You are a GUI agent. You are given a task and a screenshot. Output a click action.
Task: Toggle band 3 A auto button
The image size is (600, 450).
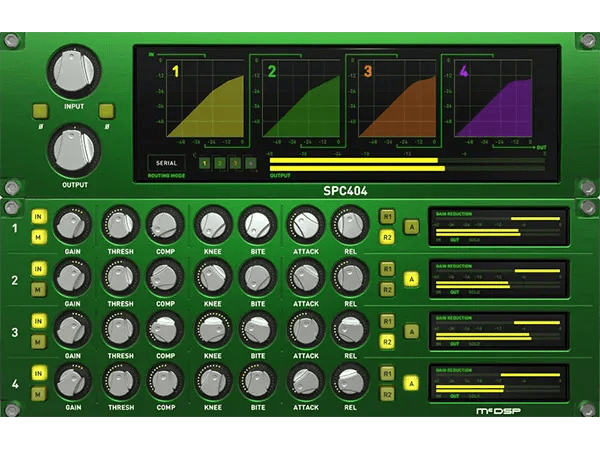pos(412,331)
